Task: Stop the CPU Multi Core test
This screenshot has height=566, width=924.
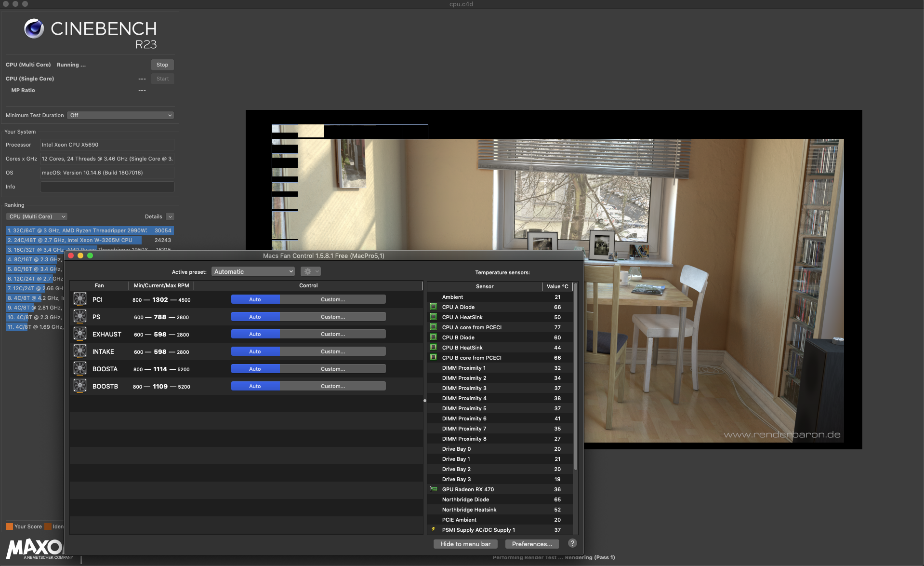Action: point(162,65)
